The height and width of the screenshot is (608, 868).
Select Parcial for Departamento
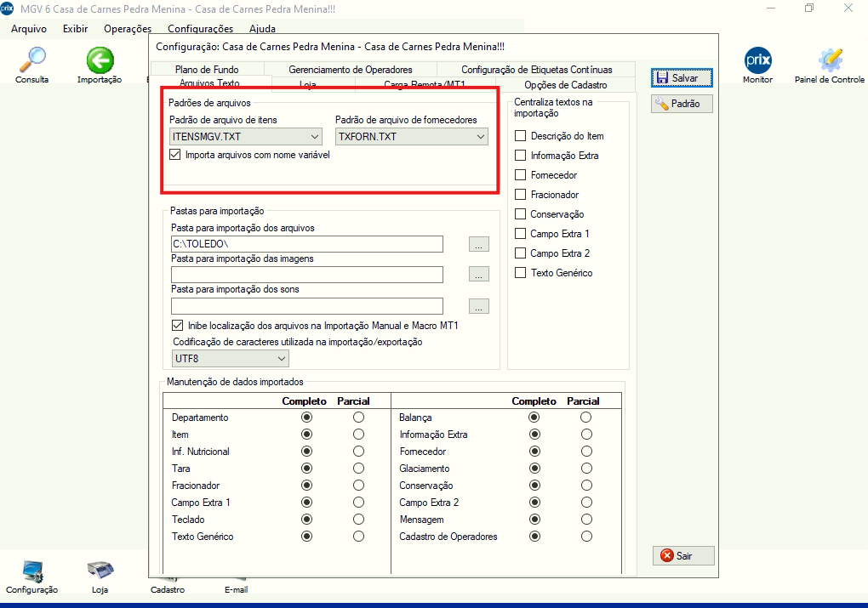pyautogui.click(x=358, y=418)
